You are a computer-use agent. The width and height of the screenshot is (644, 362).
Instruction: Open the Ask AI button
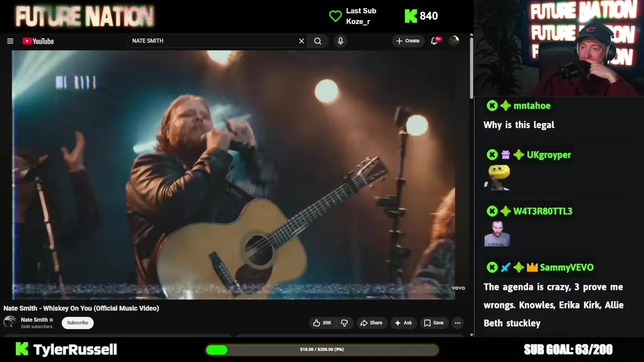[404, 323]
